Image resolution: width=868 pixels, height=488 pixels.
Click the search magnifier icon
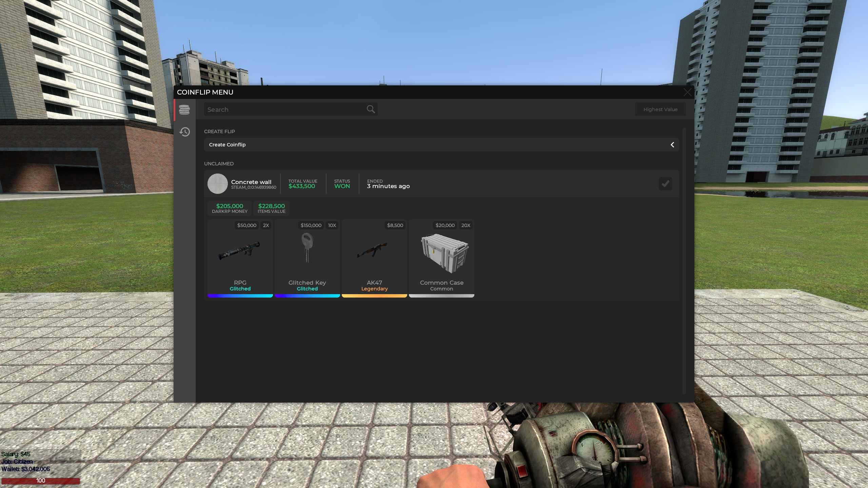click(x=371, y=109)
